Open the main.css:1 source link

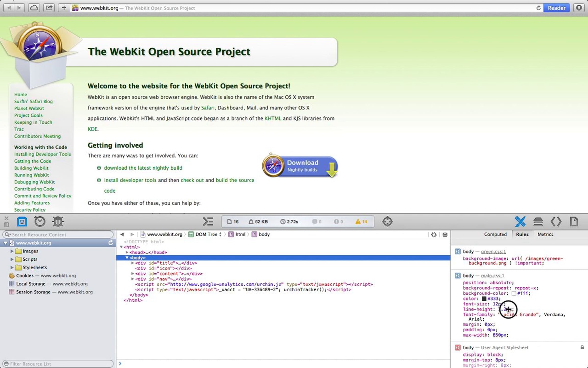tap(492, 276)
